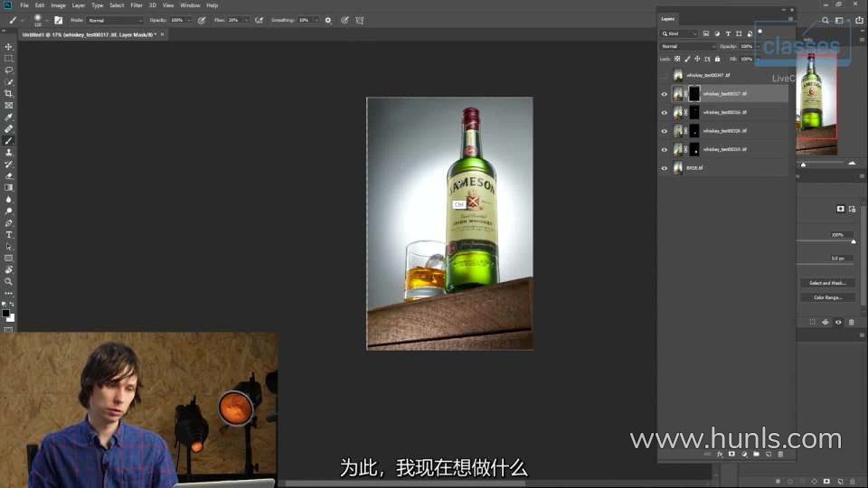The height and width of the screenshot is (488, 868).
Task: Select the Path Selection tool
Action: (8, 246)
